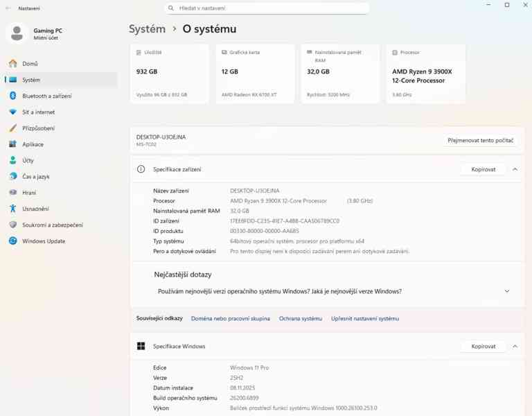Click the RAM memory icon on card
The width and height of the screenshot is (532, 416).
(309, 52)
